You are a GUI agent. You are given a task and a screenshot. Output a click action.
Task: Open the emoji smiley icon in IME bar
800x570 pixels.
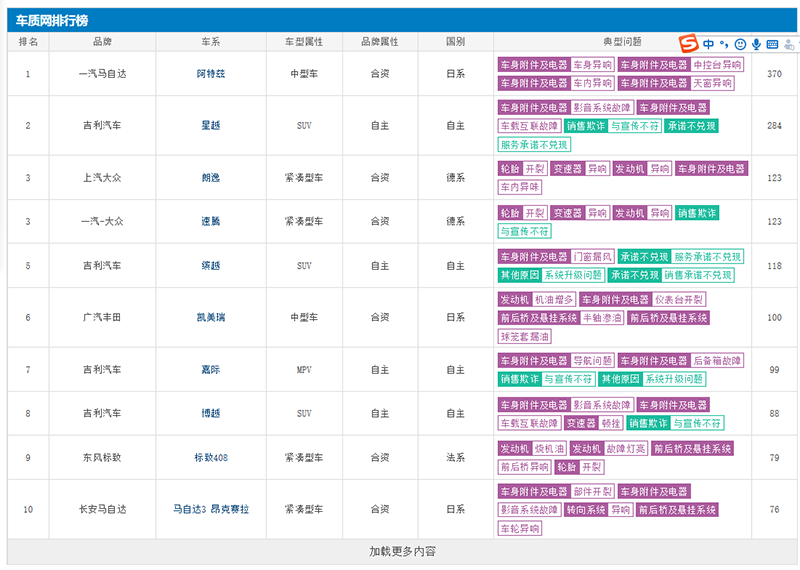click(x=740, y=44)
